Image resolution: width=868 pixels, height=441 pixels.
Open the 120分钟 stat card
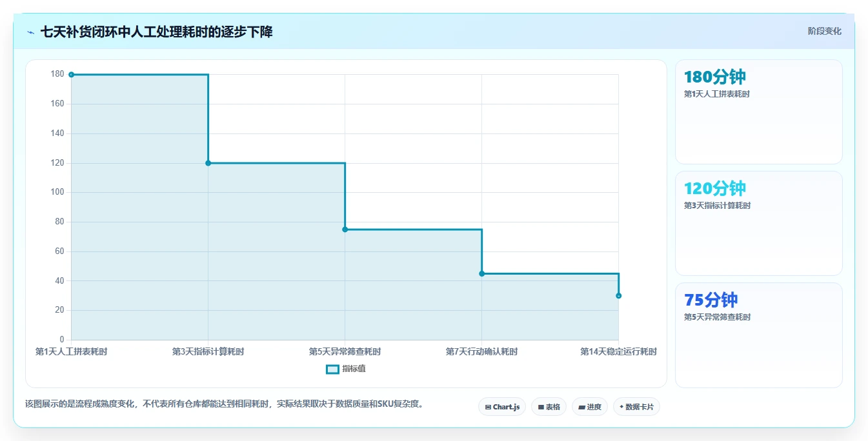click(758, 223)
